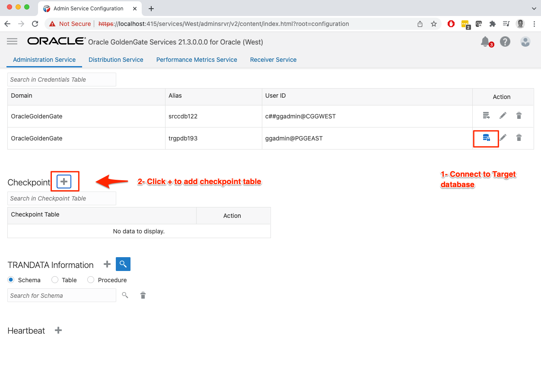Image resolution: width=541 pixels, height=392 pixels.
Task: Delete the trgpdb193 credential row
Action: [x=519, y=138]
